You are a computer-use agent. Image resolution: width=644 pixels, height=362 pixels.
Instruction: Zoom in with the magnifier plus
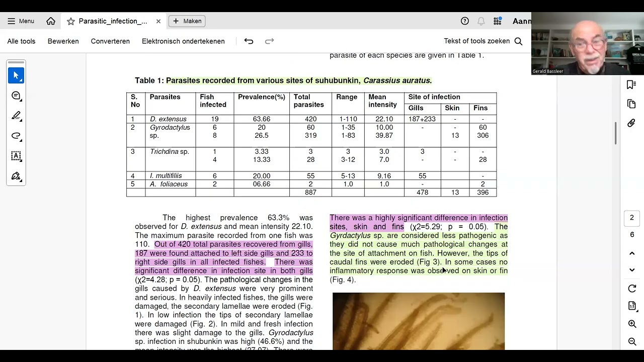click(632, 324)
